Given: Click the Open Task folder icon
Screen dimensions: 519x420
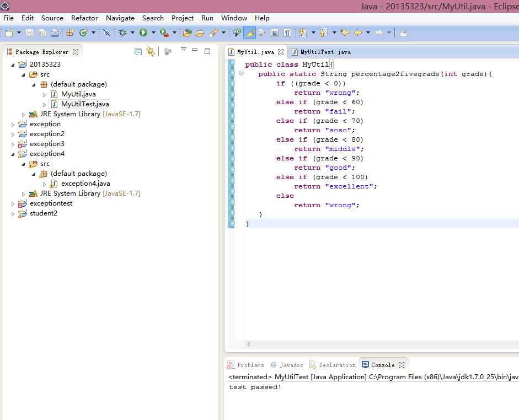Looking at the screenshot, I should [x=200, y=33].
